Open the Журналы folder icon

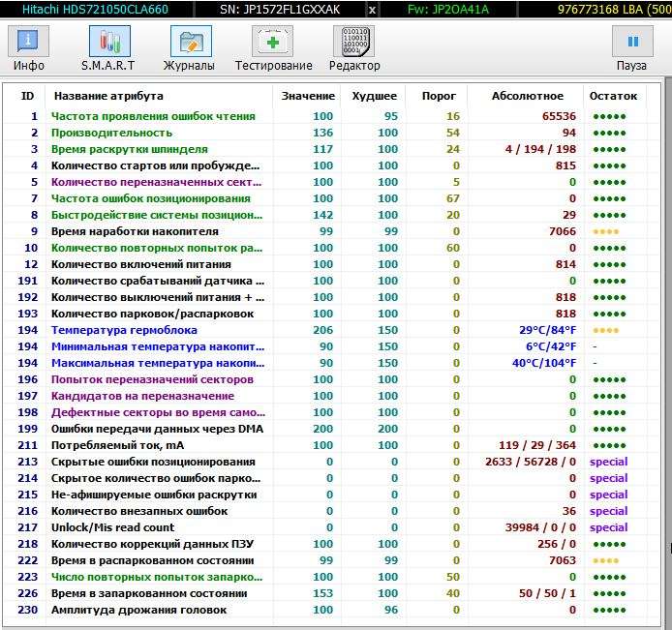point(191,41)
